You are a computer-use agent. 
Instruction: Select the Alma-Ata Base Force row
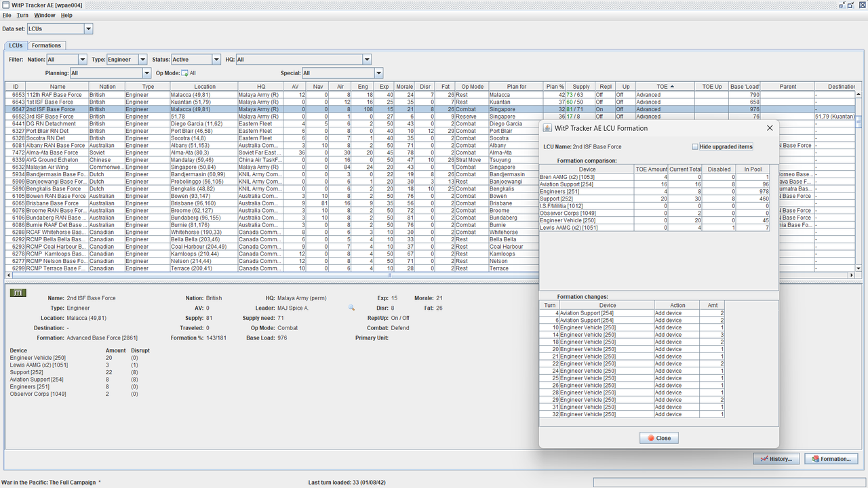point(272,152)
